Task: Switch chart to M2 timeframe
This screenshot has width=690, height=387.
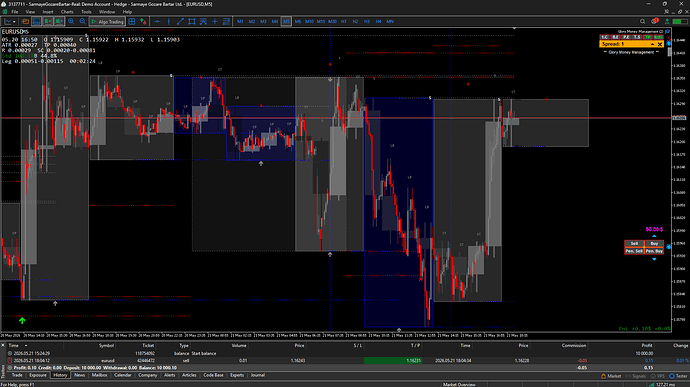Action: click(252, 21)
